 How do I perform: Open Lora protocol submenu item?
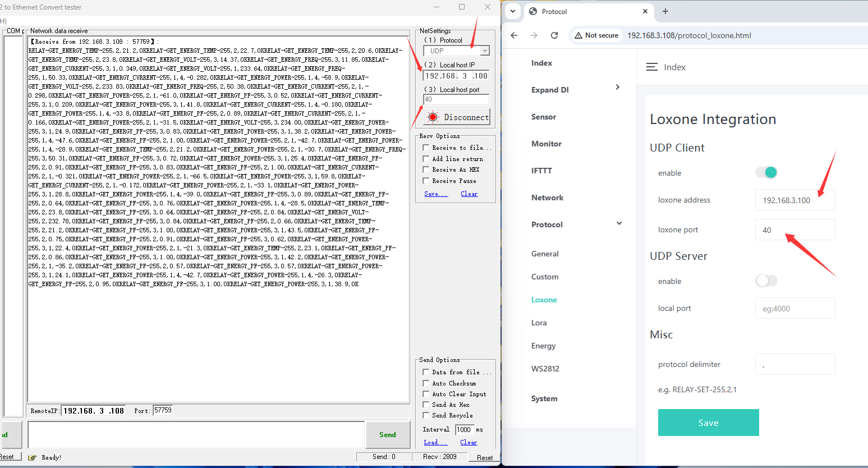539,323
